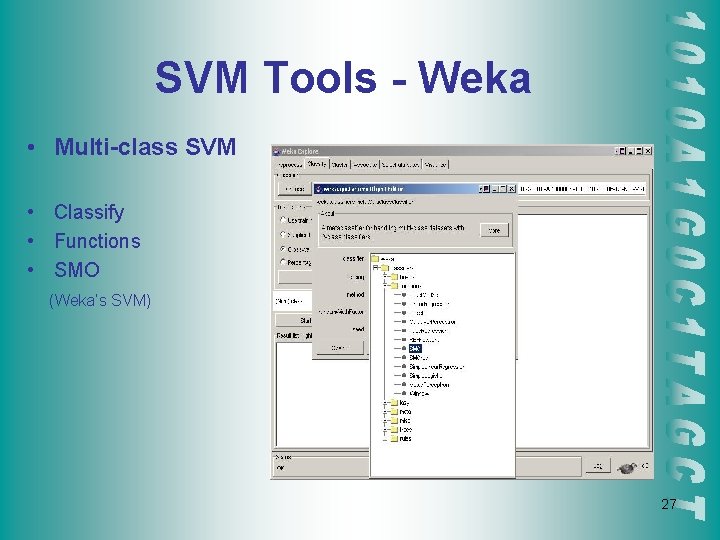Click the bullet icon beside SimpleLinearRegression

[x=404, y=367]
